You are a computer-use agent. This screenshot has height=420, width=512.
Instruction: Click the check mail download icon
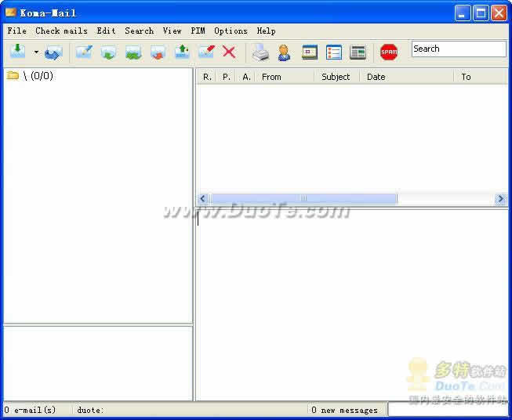[x=18, y=52]
